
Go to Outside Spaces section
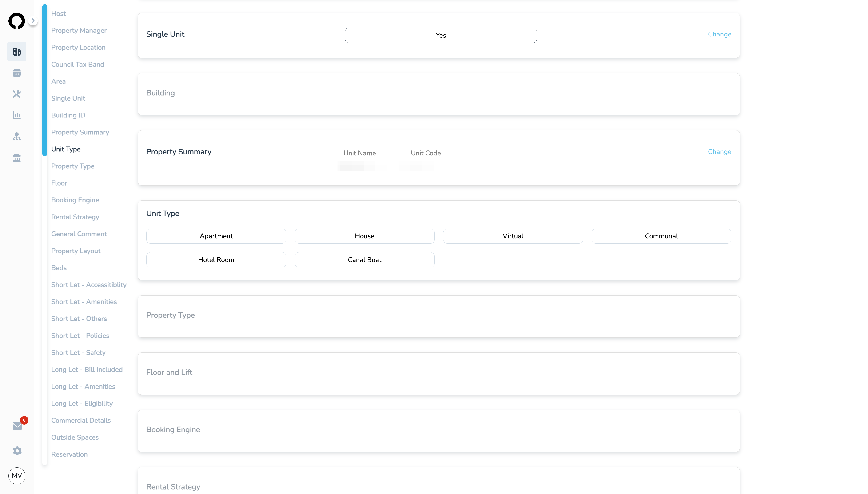click(x=75, y=438)
